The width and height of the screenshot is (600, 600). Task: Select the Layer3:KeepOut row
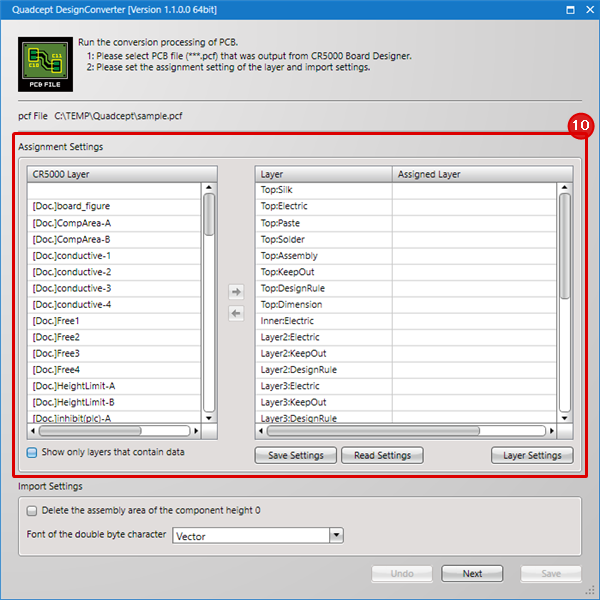406,403
